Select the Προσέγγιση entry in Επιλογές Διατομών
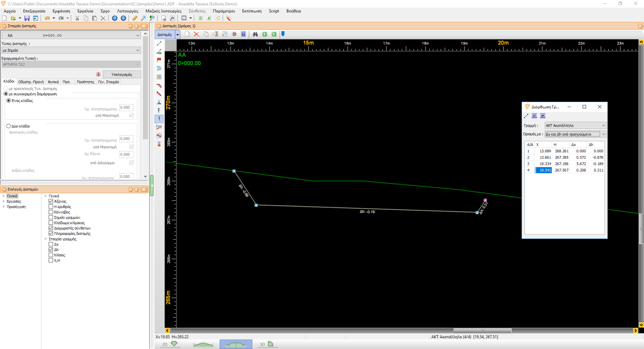This screenshot has width=644, height=349. pos(16,206)
